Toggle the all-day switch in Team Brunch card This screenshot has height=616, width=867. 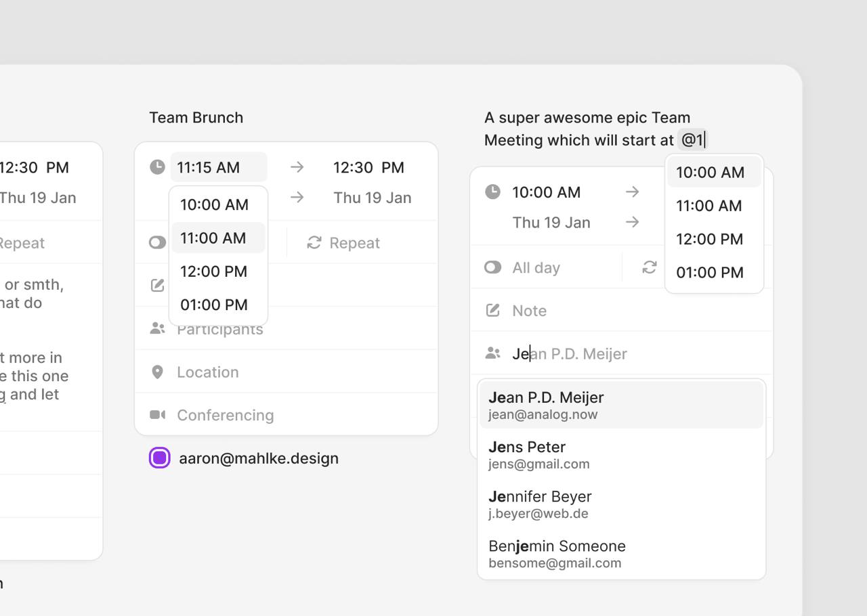click(x=157, y=242)
